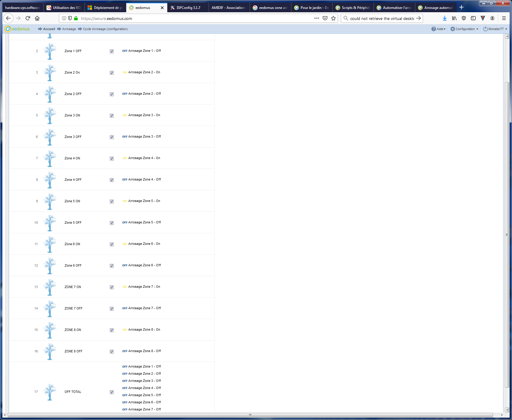
Task: Toggle the Zone 4 ON checkbox
Action: click(x=112, y=158)
